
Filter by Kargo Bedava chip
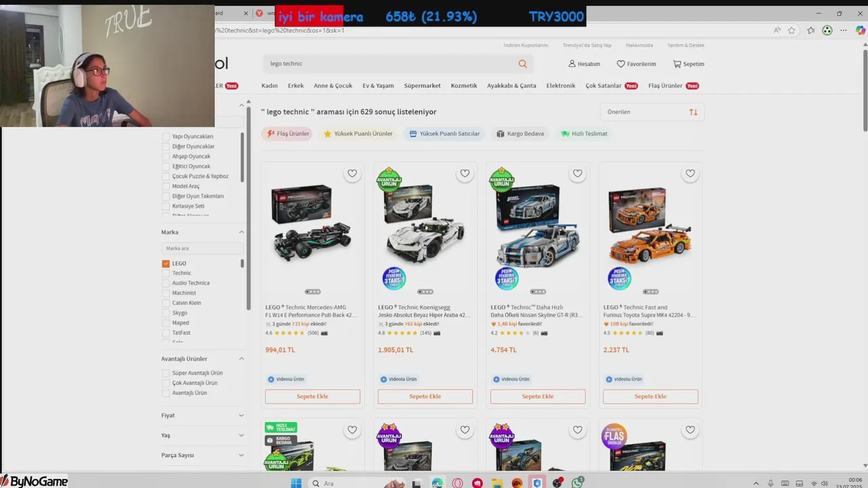coord(520,134)
